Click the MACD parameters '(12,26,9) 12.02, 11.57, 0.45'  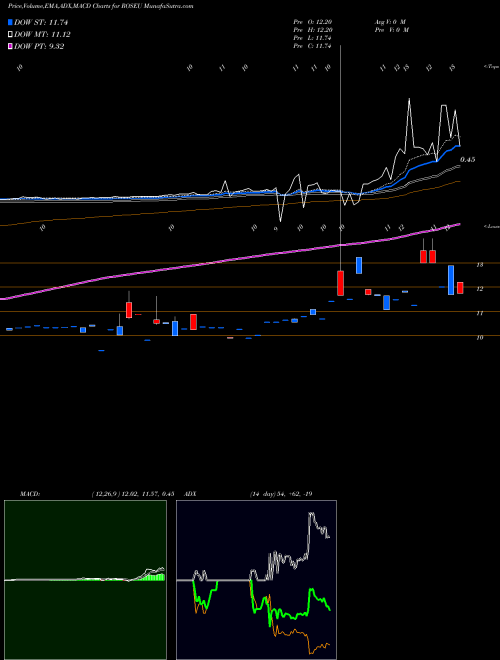[x=132, y=494]
